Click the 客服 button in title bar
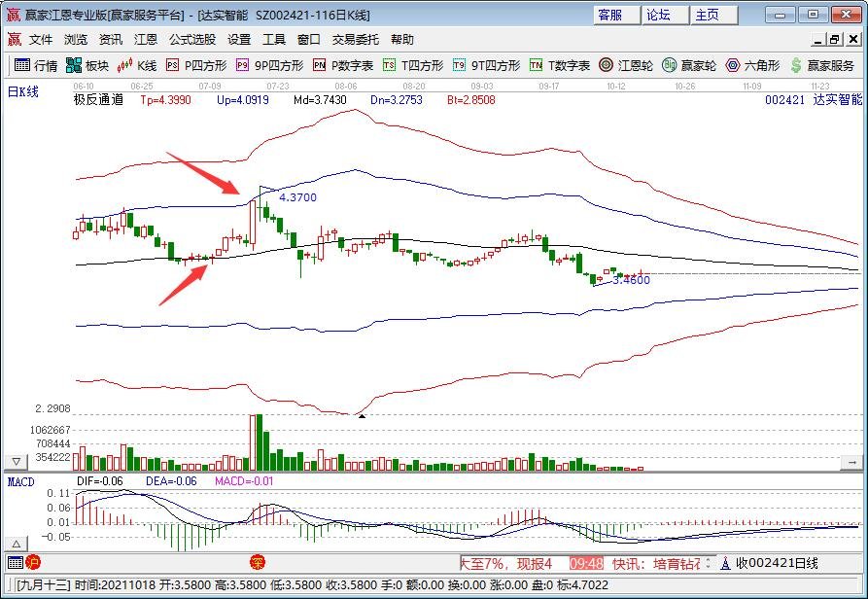The image size is (868, 599). pyautogui.click(x=610, y=15)
